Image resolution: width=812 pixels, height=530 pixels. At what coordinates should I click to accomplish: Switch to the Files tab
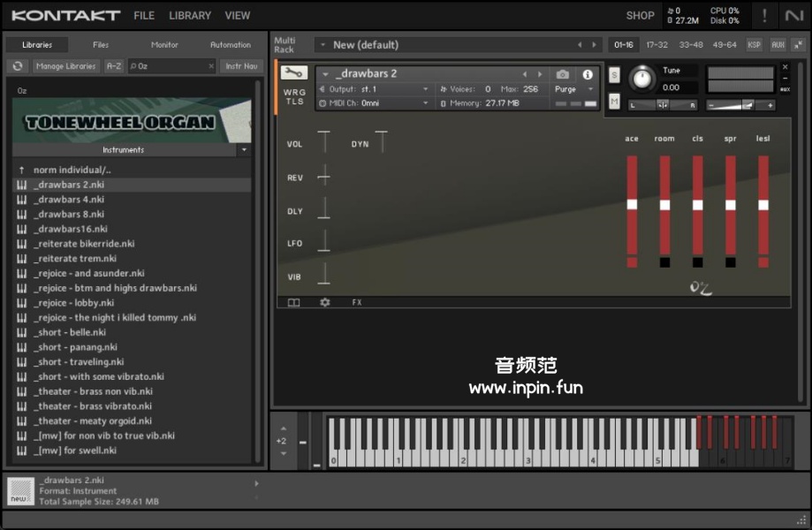click(x=101, y=45)
